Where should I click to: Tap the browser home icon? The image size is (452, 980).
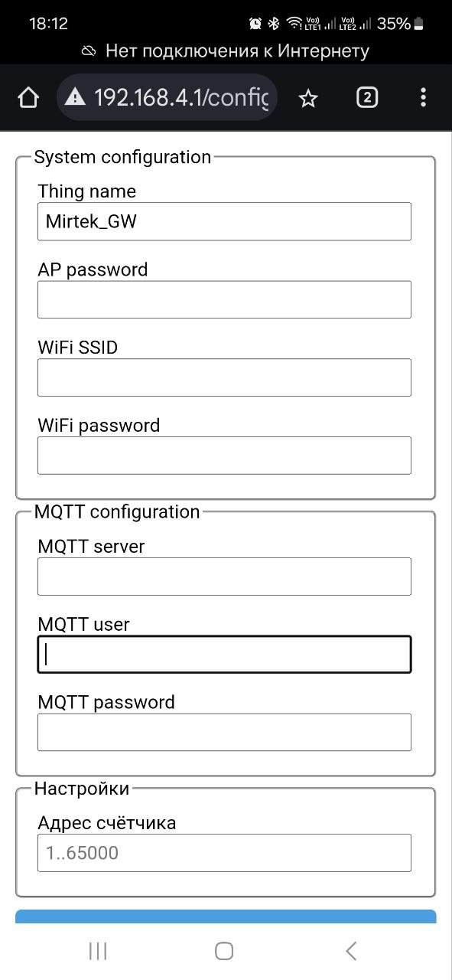28,97
